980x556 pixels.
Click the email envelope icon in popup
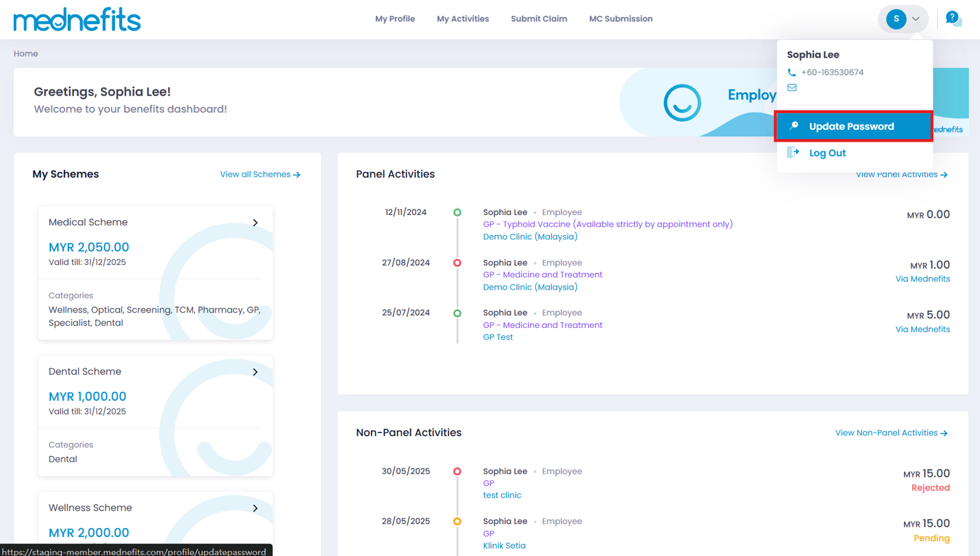[792, 88]
